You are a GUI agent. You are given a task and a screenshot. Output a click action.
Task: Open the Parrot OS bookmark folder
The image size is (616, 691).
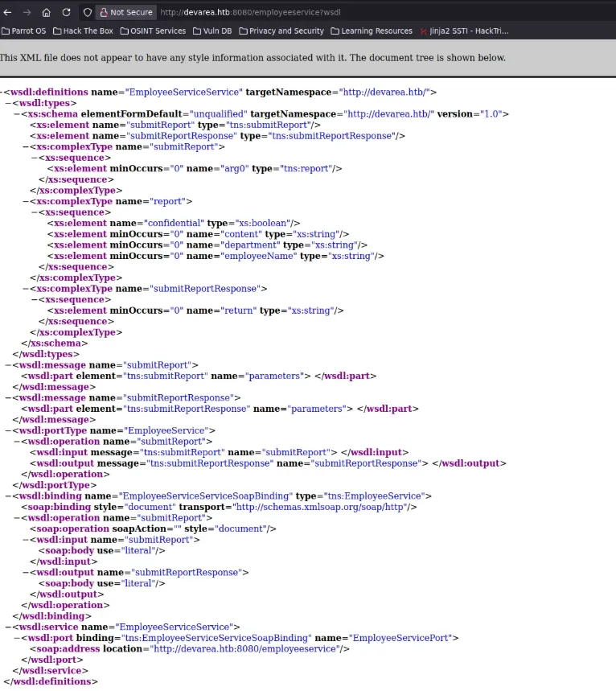coord(24,31)
